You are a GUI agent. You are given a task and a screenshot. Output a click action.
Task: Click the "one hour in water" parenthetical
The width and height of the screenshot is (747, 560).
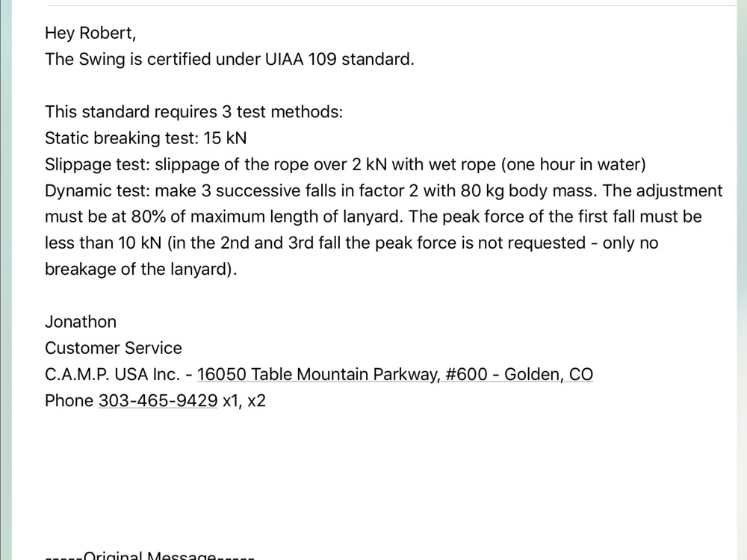point(574,164)
